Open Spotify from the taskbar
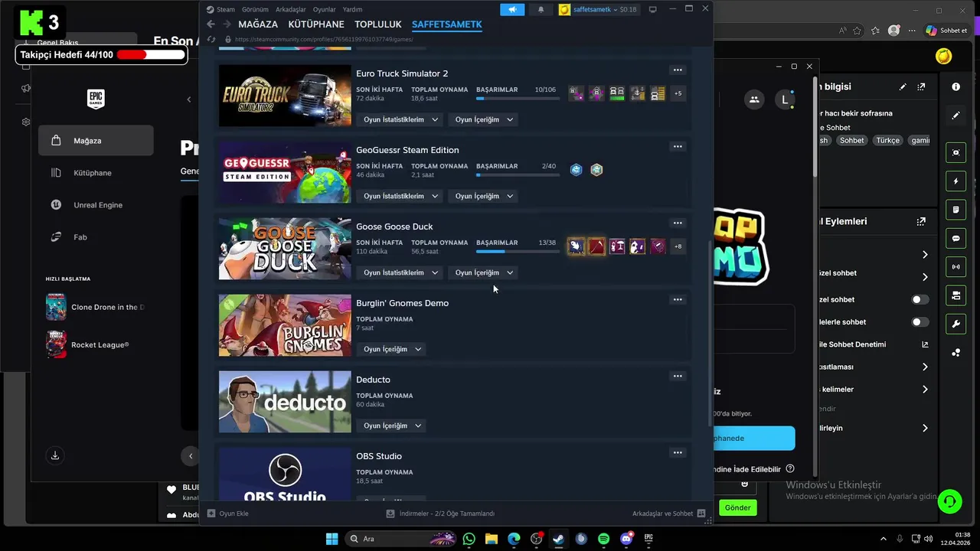The image size is (980, 551). click(603, 539)
